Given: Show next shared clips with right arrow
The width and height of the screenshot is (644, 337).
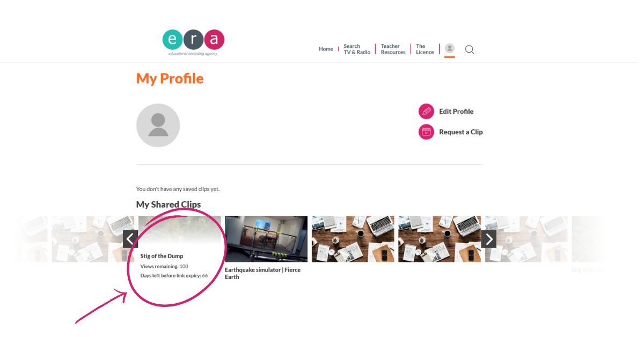Looking at the screenshot, I should pyautogui.click(x=488, y=239).
